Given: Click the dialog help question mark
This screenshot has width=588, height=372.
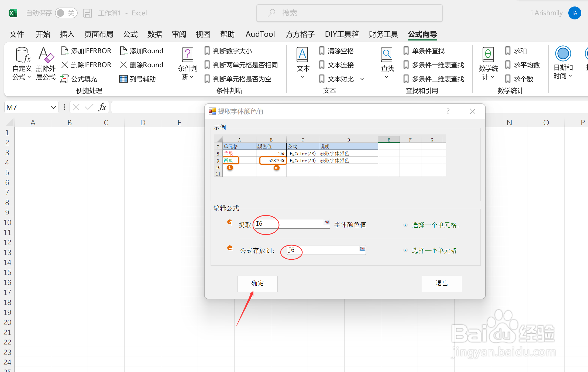Looking at the screenshot, I should (448, 111).
